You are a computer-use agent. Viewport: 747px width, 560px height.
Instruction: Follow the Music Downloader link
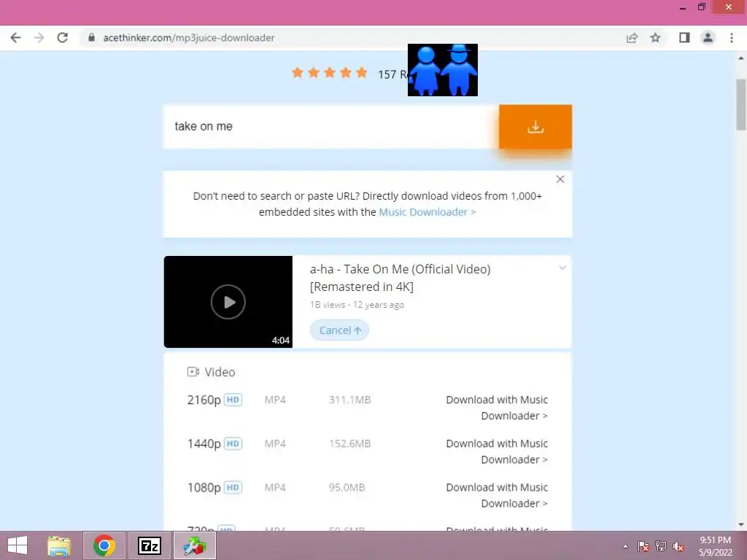(427, 212)
